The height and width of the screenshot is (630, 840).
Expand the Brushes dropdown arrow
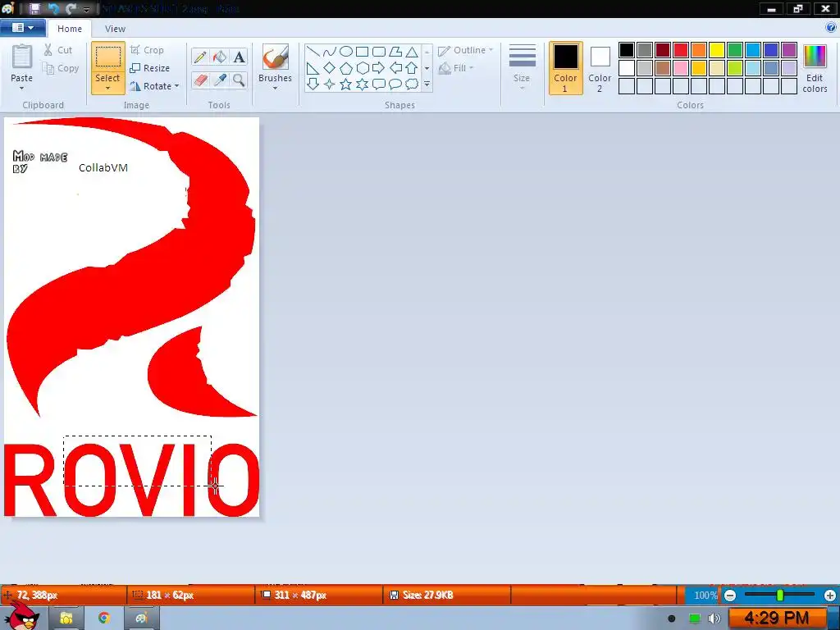276,89
